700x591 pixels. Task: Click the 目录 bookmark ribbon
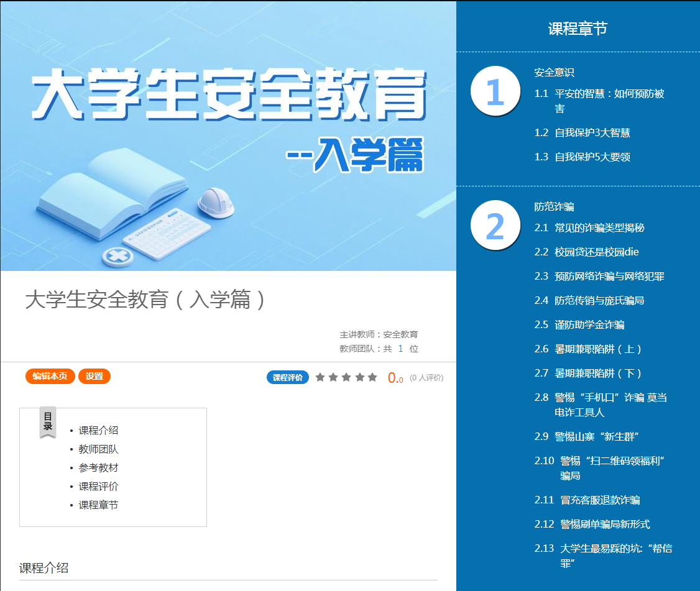click(48, 422)
